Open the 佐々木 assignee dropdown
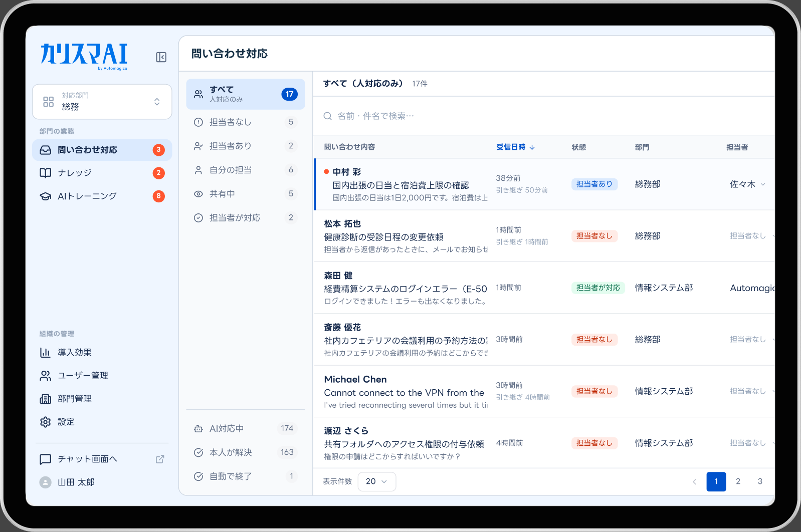The image size is (801, 532). coord(747,184)
